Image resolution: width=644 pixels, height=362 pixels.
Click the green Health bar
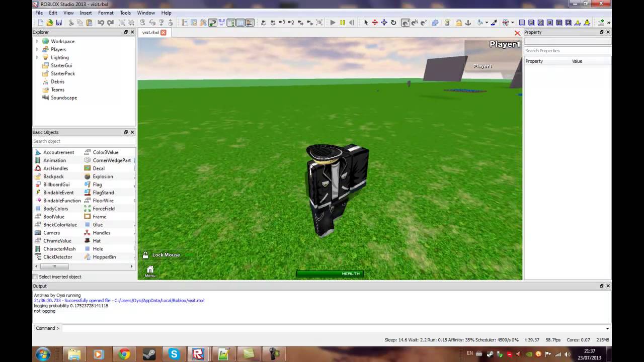[330, 274]
